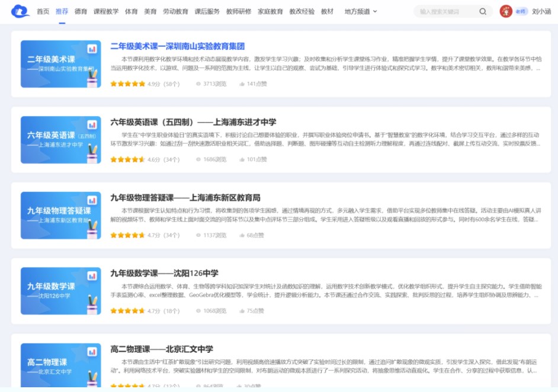
Task: Go to the 首页 tab
Action: pyautogui.click(x=43, y=11)
